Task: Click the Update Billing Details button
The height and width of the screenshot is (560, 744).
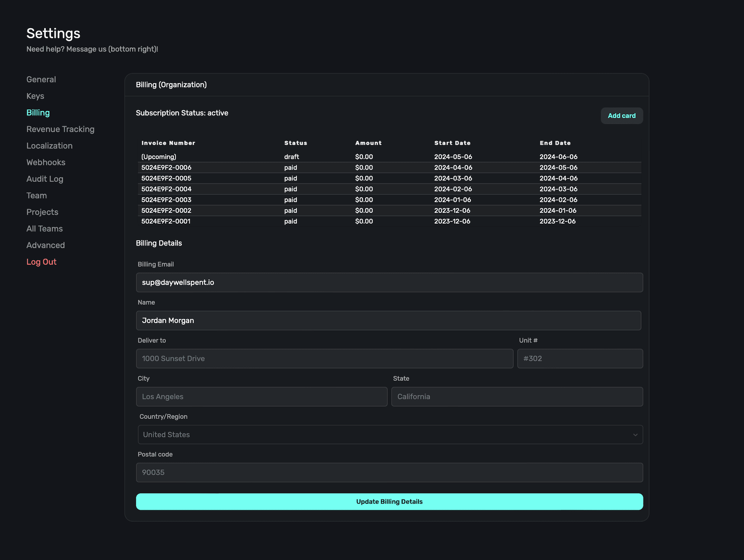Action: coord(389,502)
